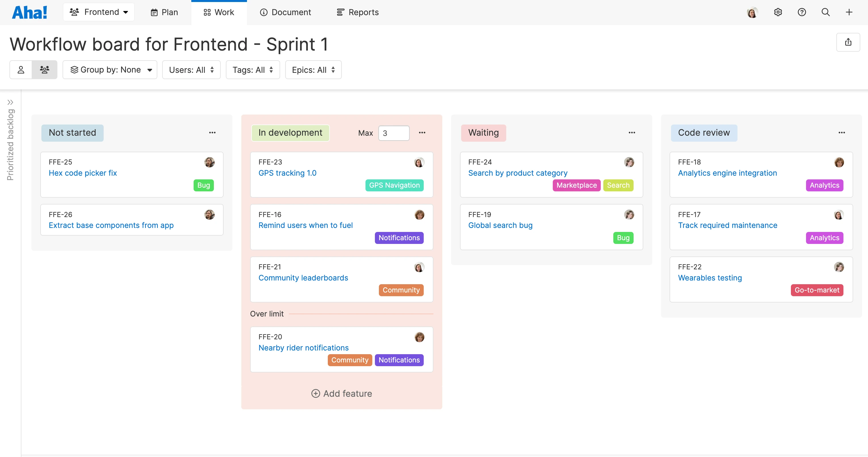Switch to team view
This screenshot has width=868, height=457.
tap(45, 69)
